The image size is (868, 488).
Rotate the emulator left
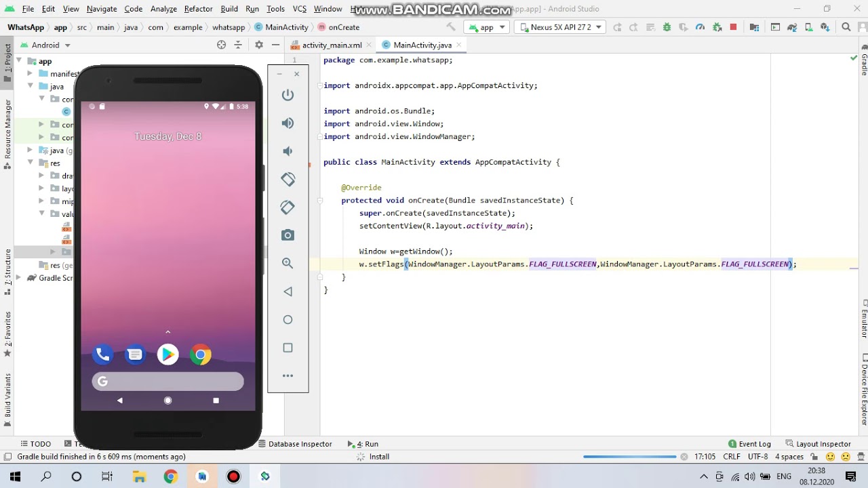(288, 179)
